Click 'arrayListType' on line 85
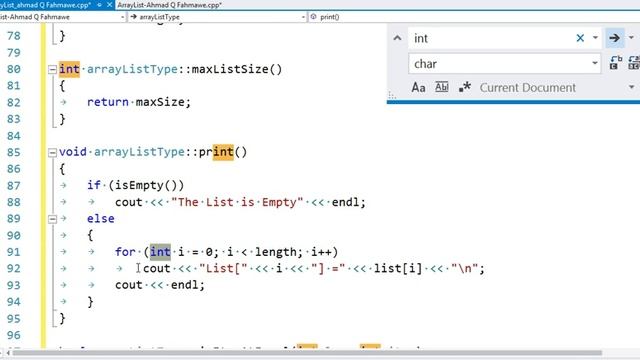640x360 pixels. tap(139, 152)
